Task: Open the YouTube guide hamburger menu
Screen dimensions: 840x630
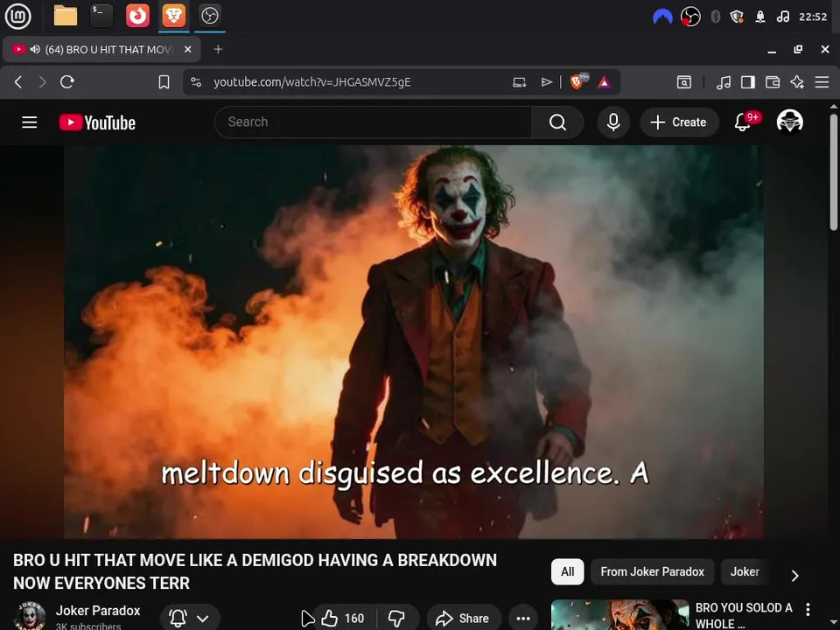Action: [x=30, y=122]
